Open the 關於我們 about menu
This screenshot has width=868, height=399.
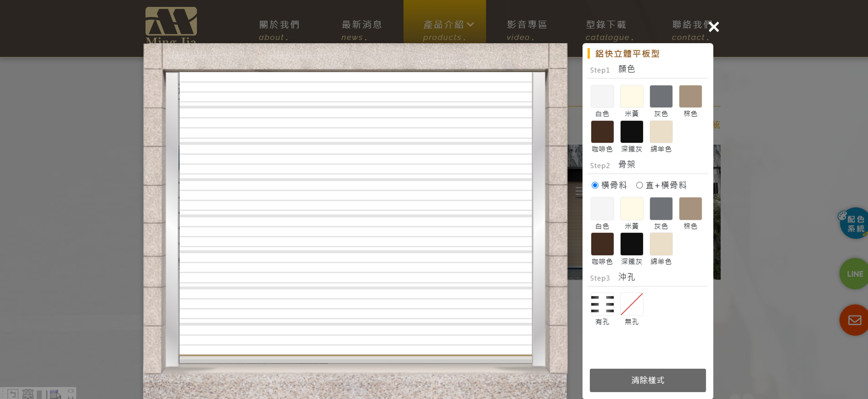coord(279,29)
